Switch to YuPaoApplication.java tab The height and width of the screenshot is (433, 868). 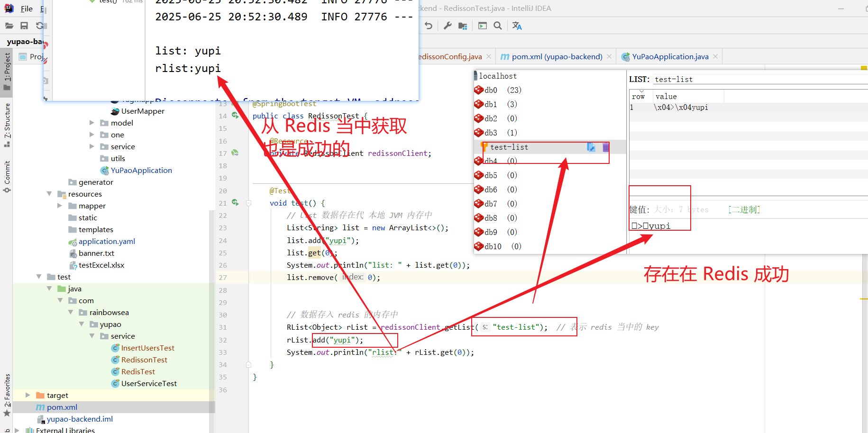670,57
